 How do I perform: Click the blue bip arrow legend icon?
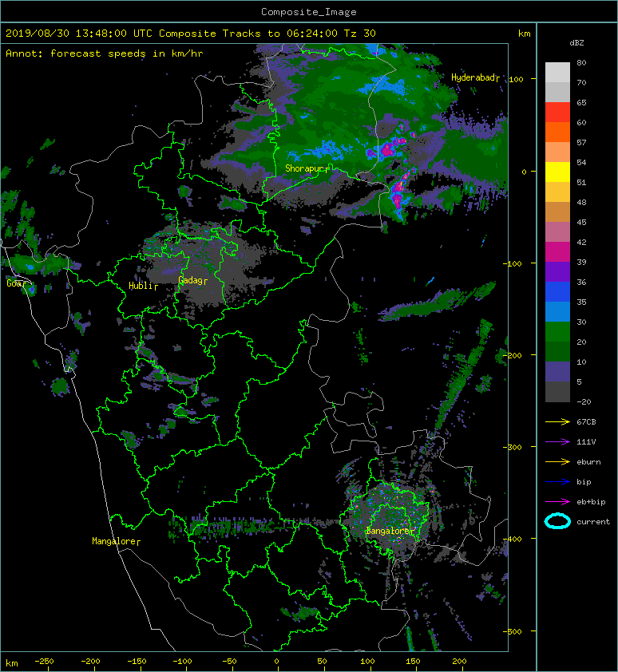(x=557, y=482)
